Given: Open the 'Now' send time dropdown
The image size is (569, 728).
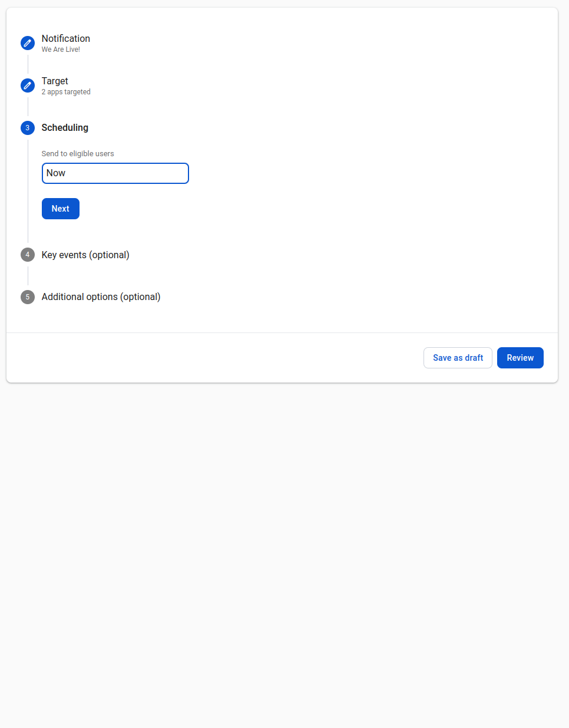Looking at the screenshot, I should (x=115, y=173).
